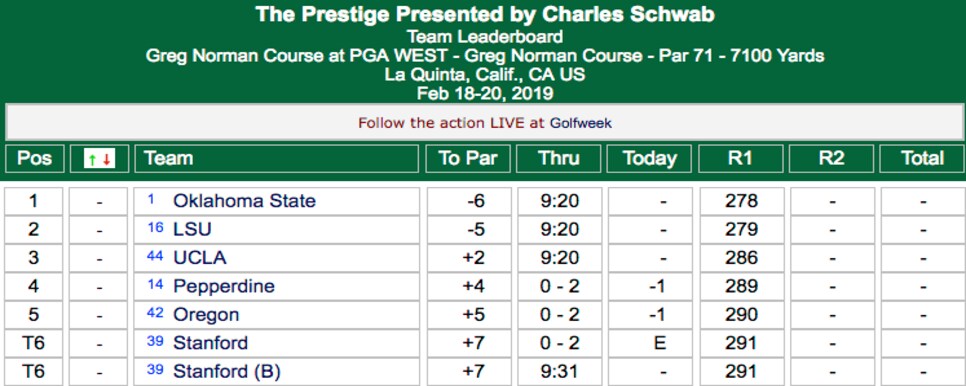Click the up/down arrows movement column icon

[99, 159]
